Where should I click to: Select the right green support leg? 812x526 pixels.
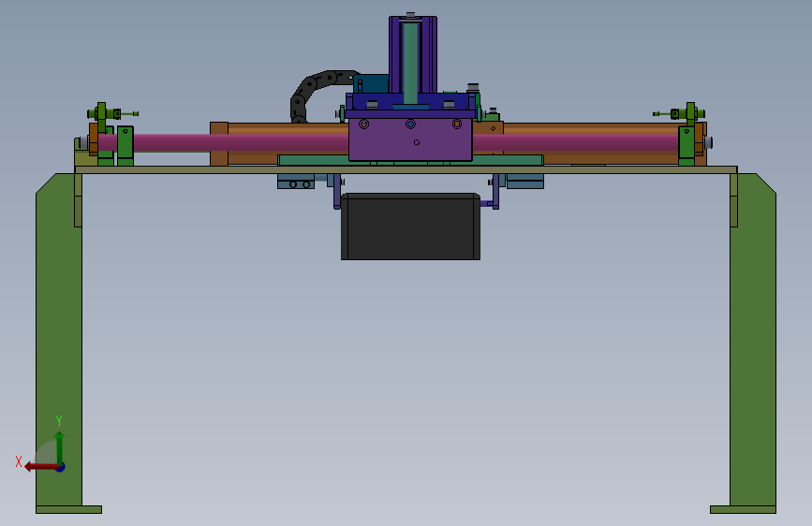click(753, 339)
